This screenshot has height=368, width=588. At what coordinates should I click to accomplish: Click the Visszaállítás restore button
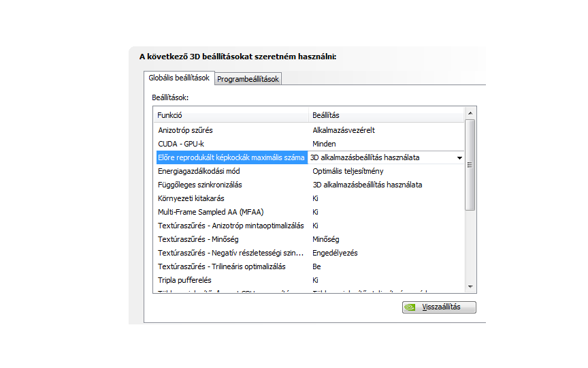tap(439, 307)
